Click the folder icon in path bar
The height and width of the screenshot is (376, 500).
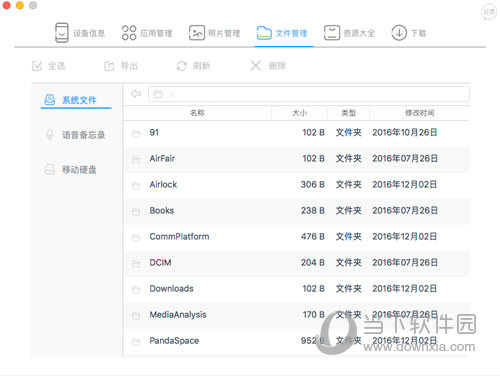pos(158,94)
